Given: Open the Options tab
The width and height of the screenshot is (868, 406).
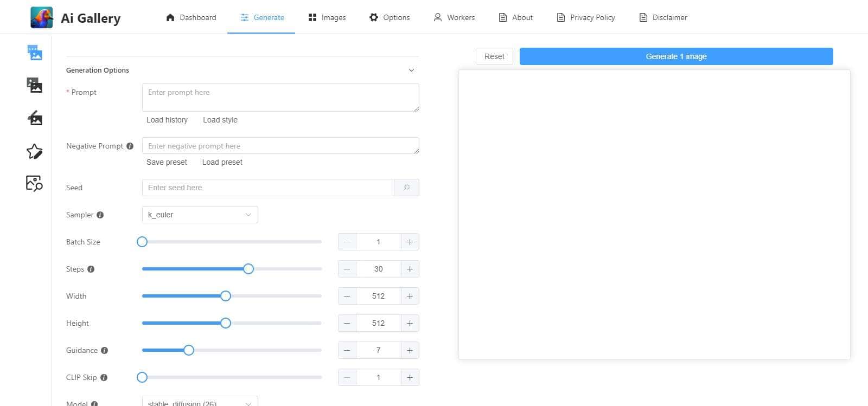Looking at the screenshot, I should pyautogui.click(x=390, y=17).
